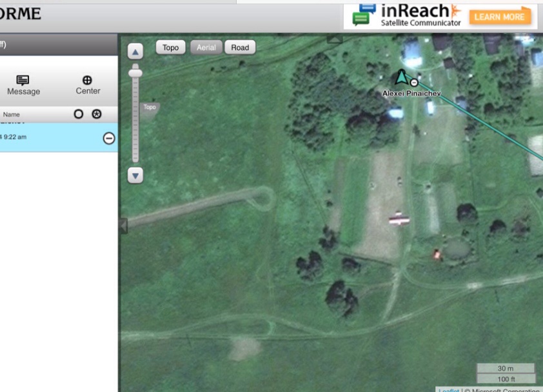This screenshot has width=543, height=392.
Task: Click the Message icon in the panel
Action: [23, 81]
